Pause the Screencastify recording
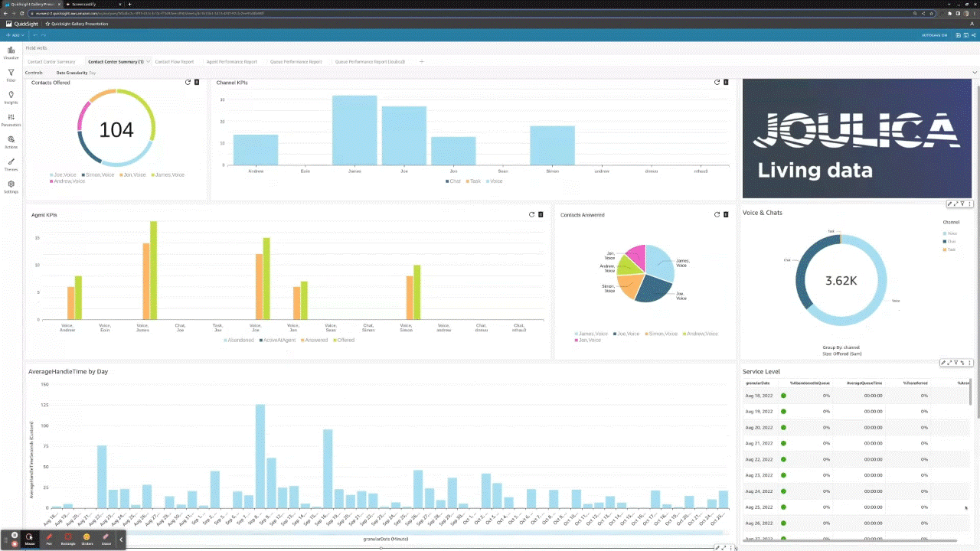The width and height of the screenshot is (980, 551). tap(14, 535)
